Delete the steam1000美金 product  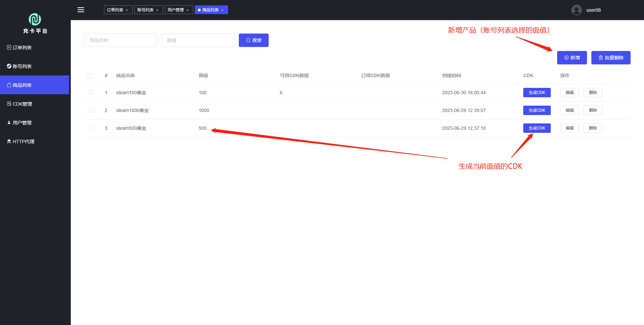point(593,110)
